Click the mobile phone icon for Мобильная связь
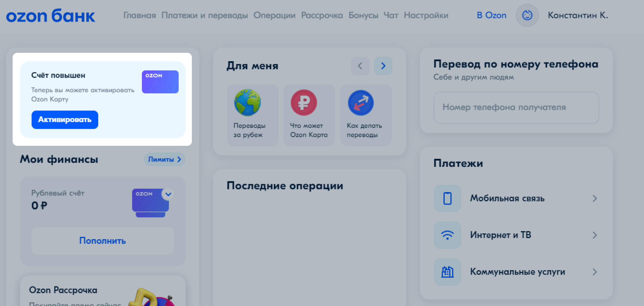 tap(447, 198)
